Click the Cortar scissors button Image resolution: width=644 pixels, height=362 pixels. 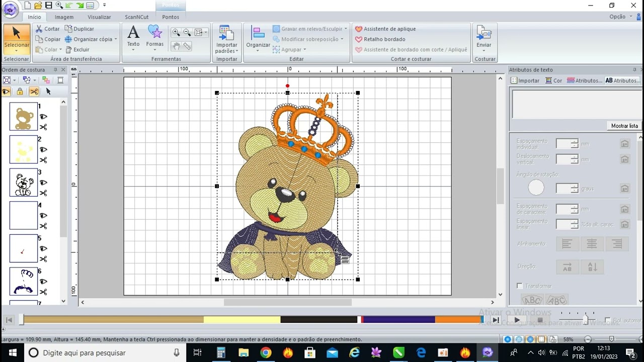pyautogui.click(x=48, y=29)
